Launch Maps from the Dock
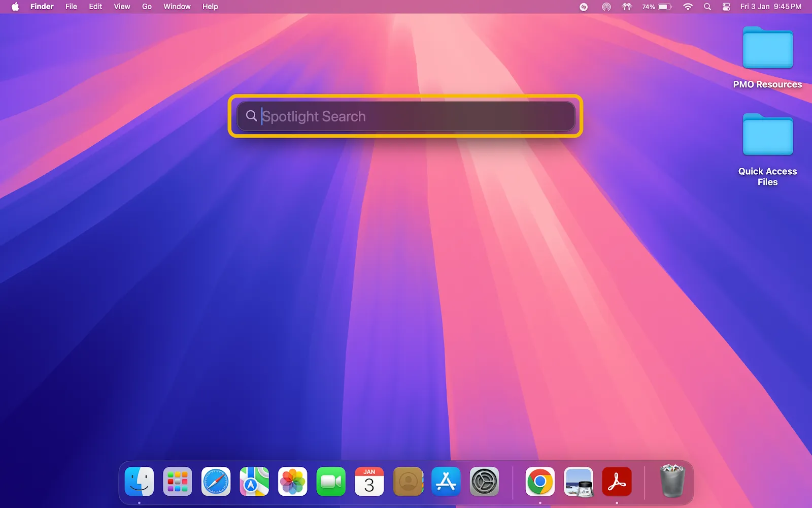The image size is (812, 508). point(254,482)
